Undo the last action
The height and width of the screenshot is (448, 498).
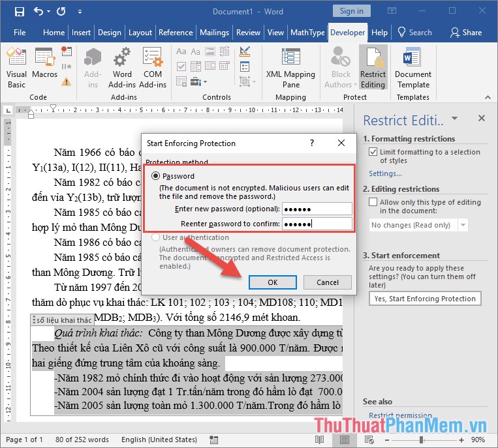(39, 12)
